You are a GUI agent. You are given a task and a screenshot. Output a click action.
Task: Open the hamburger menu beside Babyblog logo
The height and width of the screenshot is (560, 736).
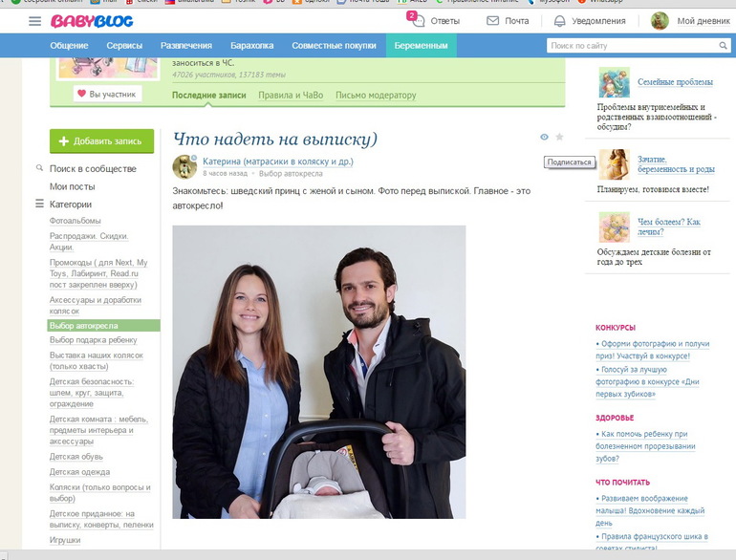[x=35, y=21]
